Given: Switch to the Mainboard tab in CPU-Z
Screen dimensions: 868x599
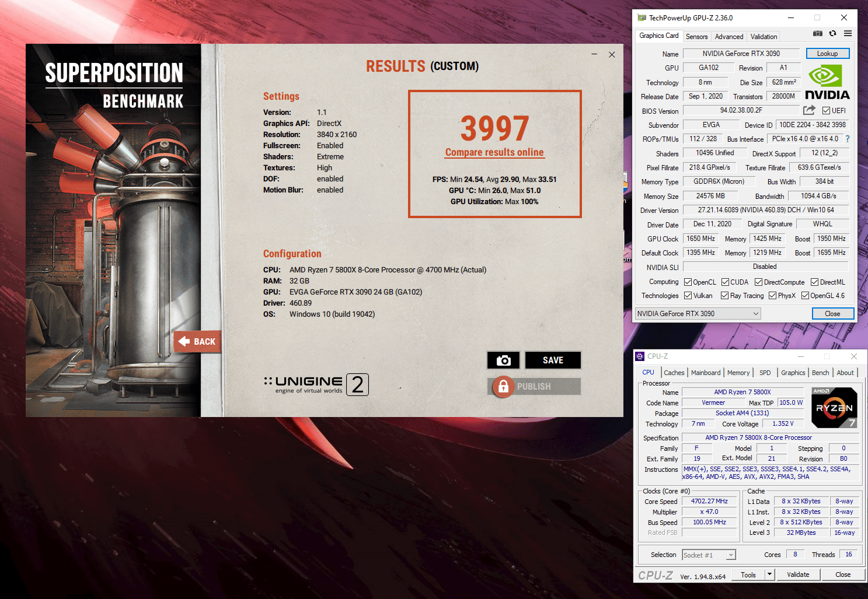Looking at the screenshot, I should click(706, 373).
